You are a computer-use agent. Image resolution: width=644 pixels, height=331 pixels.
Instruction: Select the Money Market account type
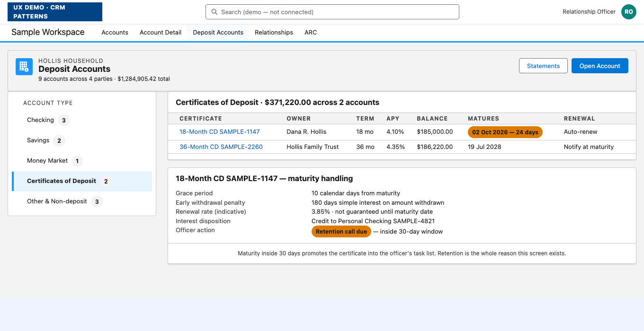82,161
